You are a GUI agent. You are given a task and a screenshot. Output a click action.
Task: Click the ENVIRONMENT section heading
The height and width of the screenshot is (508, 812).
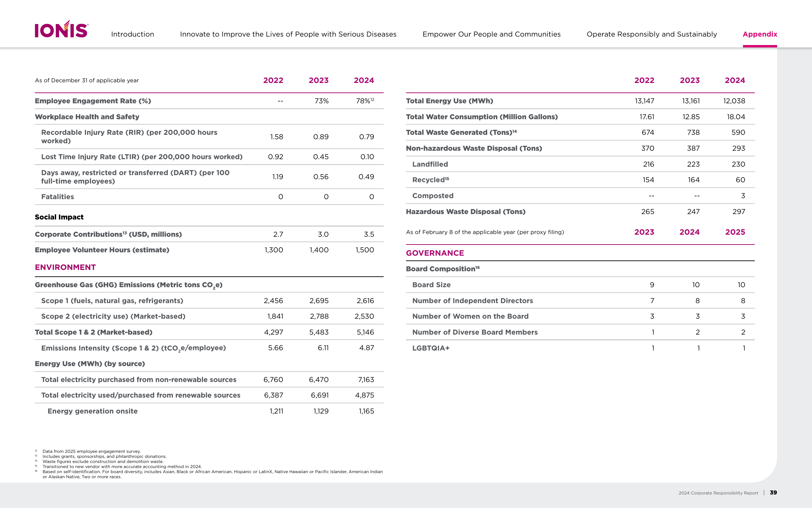pos(65,267)
